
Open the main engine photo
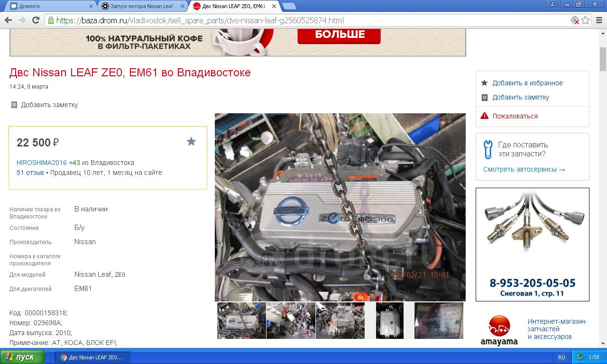pyautogui.click(x=340, y=207)
